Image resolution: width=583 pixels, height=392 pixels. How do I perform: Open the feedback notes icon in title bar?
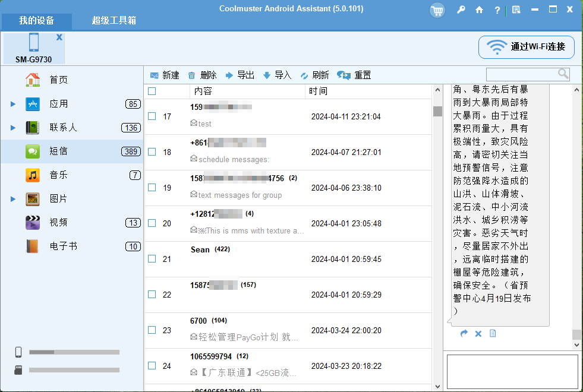(516, 10)
